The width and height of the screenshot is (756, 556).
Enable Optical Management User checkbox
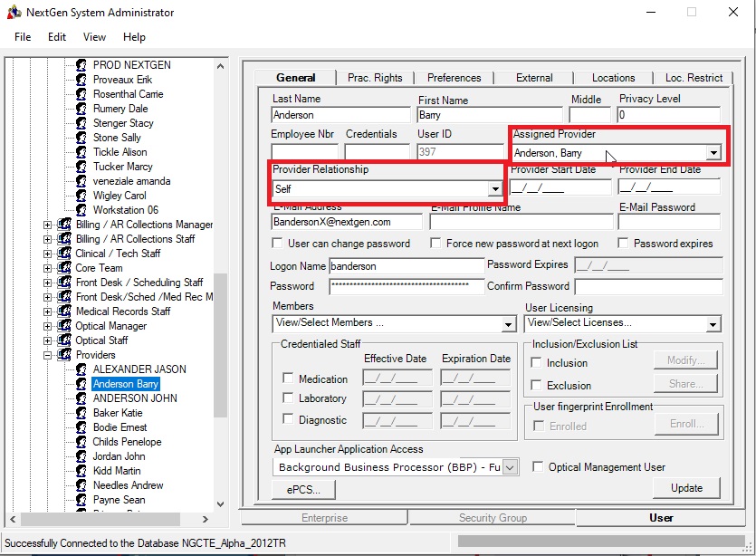(538, 466)
